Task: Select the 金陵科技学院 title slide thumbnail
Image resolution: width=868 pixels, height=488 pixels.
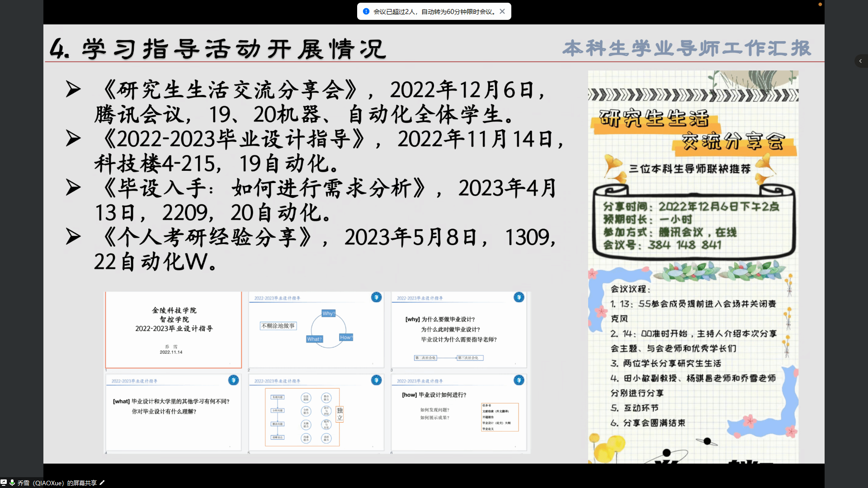Action: pyautogui.click(x=174, y=330)
